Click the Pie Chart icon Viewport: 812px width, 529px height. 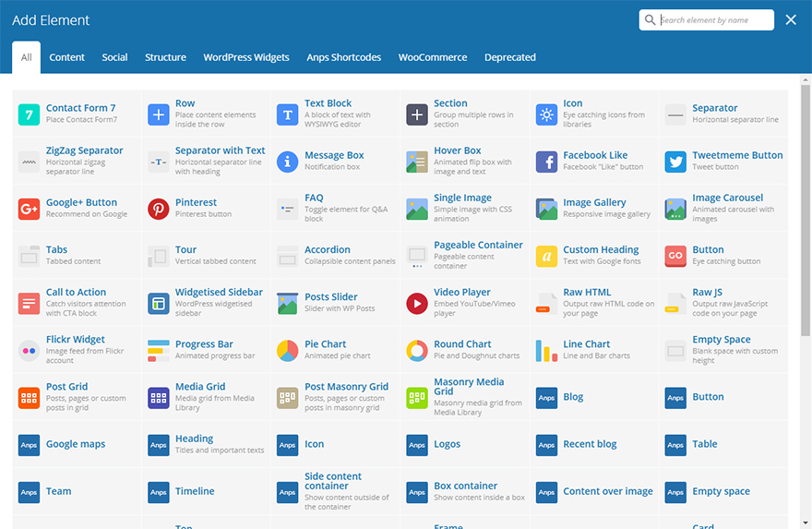click(x=287, y=351)
